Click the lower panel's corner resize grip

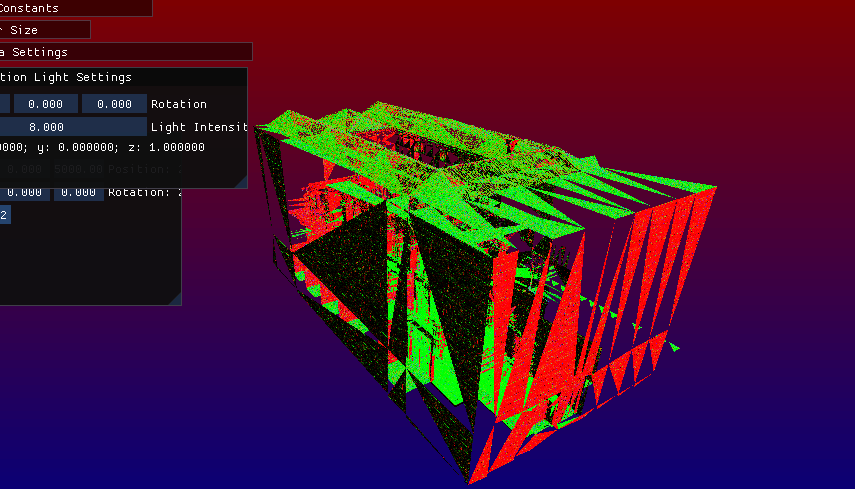pos(175,298)
